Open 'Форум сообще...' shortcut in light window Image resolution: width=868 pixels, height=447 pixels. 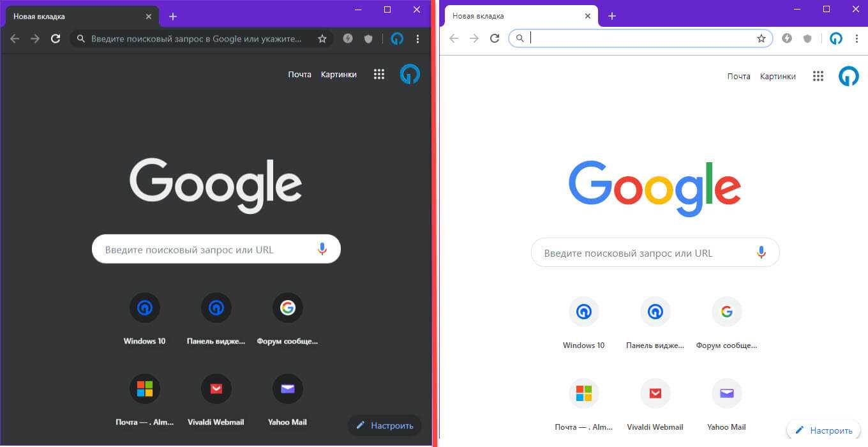click(x=727, y=322)
